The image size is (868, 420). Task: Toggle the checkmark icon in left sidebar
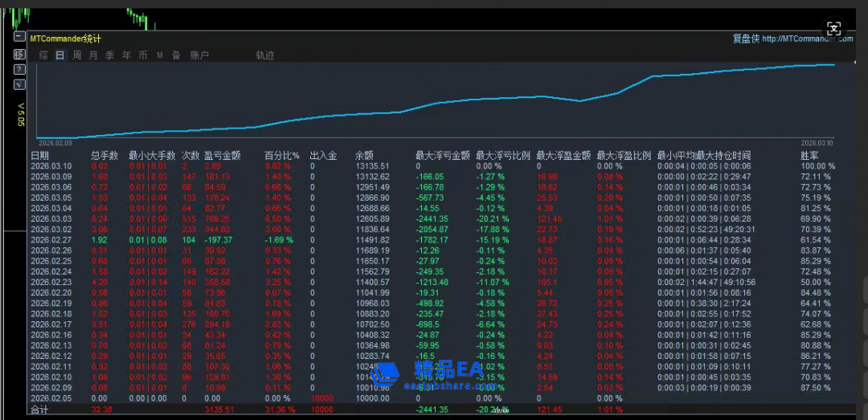19,84
